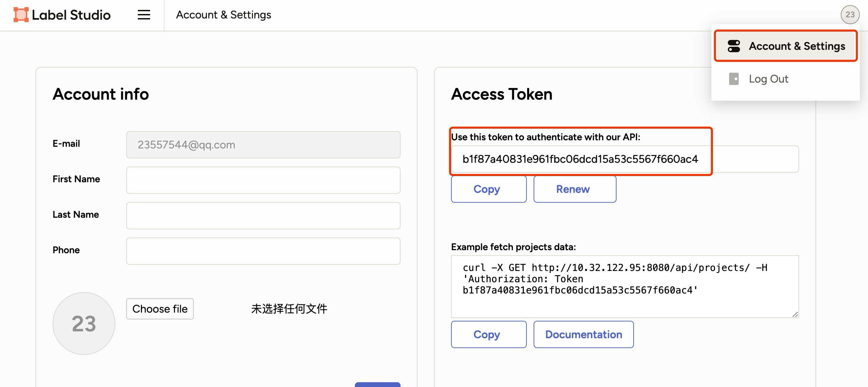Copy the access token
Screen dimensions: 868x387
(x=489, y=189)
